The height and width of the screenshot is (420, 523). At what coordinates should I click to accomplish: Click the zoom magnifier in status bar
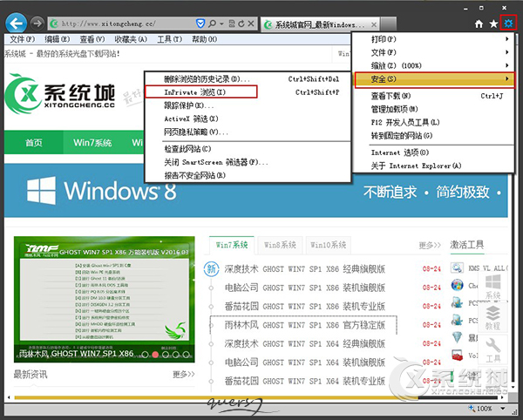[472, 409]
